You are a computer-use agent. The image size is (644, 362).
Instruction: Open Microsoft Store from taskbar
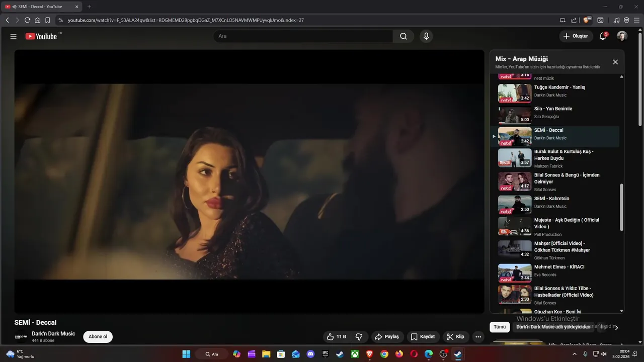click(x=281, y=354)
